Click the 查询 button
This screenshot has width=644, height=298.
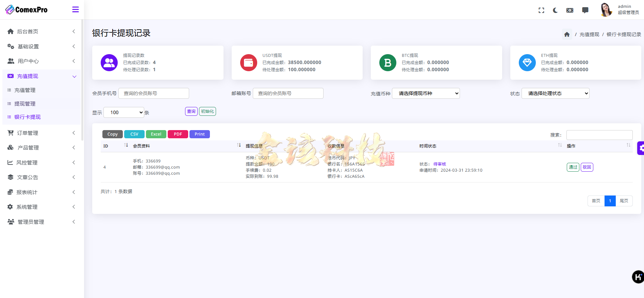coord(191,111)
